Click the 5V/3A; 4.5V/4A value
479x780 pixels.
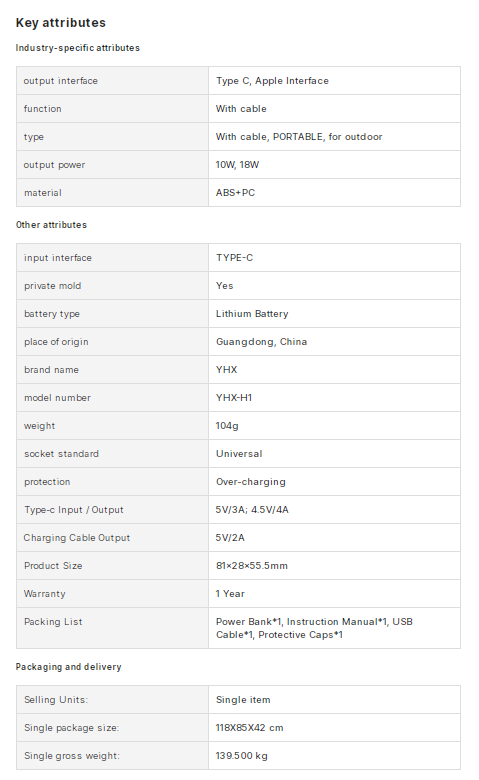tap(252, 509)
